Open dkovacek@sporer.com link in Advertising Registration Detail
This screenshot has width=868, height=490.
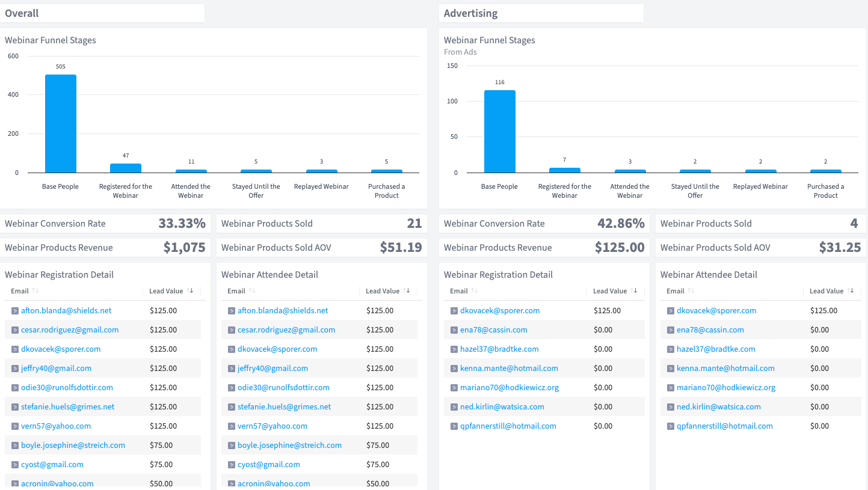pos(500,311)
